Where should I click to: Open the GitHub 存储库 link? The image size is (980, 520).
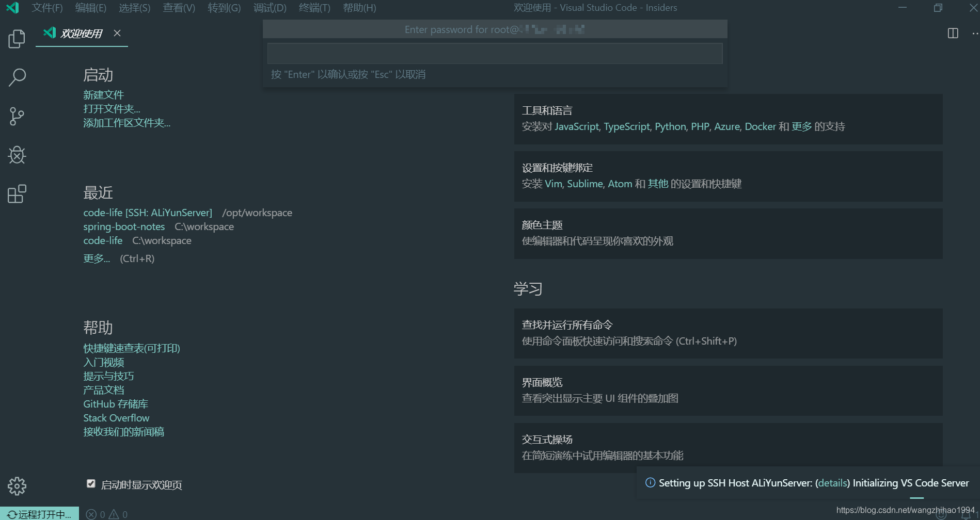[116, 404]
